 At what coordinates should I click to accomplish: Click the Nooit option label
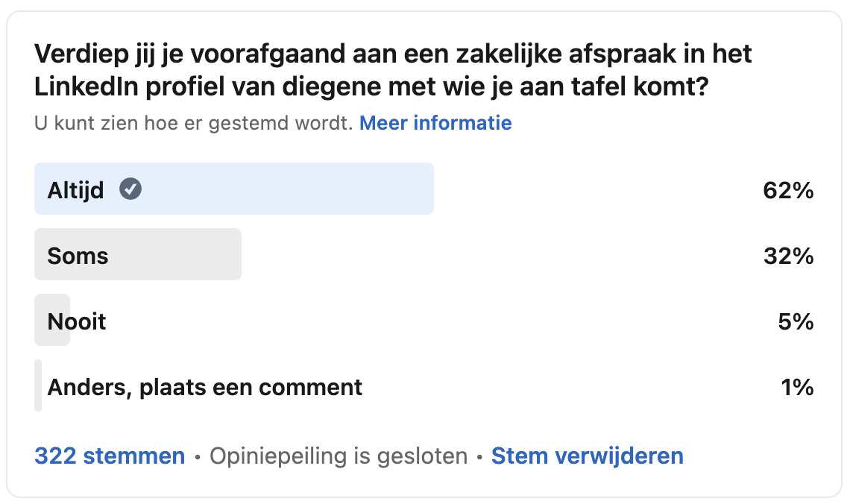(77, 321)
